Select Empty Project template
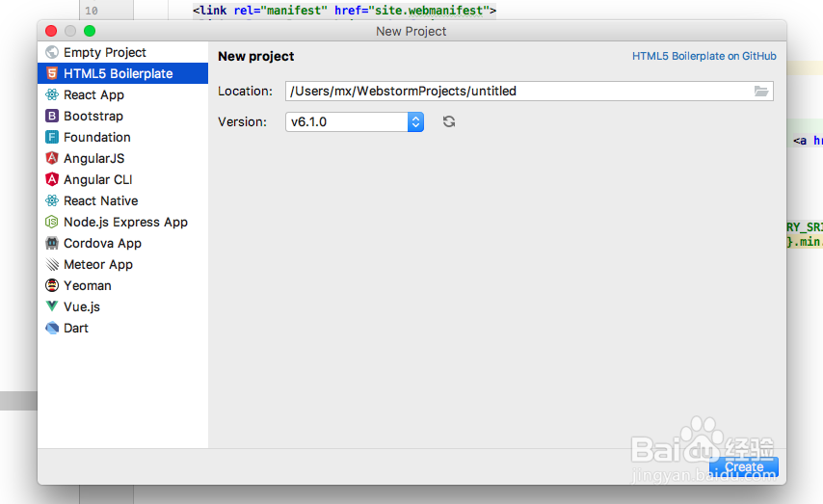The image size is (823, 504). [122, 52]
